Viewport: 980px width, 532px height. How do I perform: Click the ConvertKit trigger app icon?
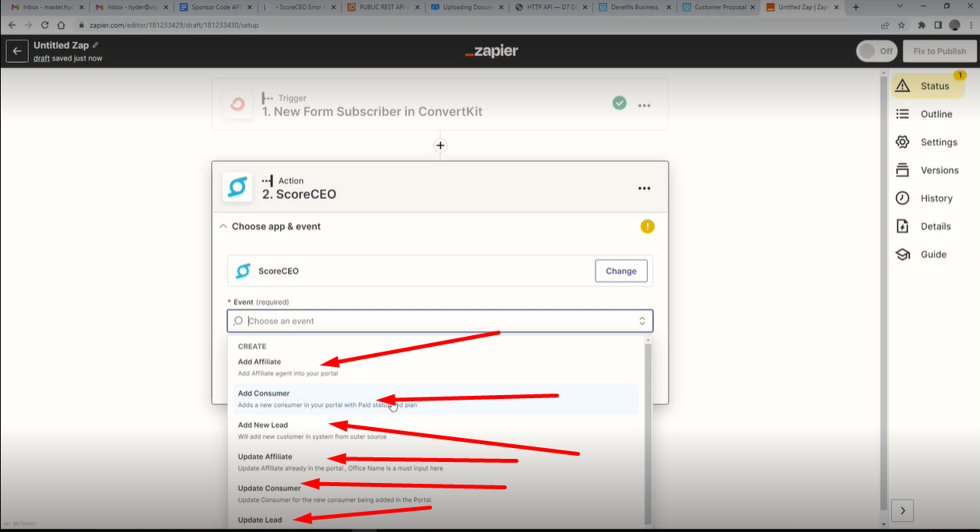point(237,104)
